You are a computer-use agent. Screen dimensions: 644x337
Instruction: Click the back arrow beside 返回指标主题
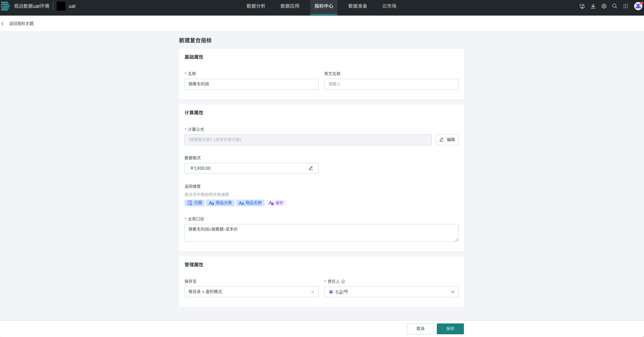[x=3, y=23]
